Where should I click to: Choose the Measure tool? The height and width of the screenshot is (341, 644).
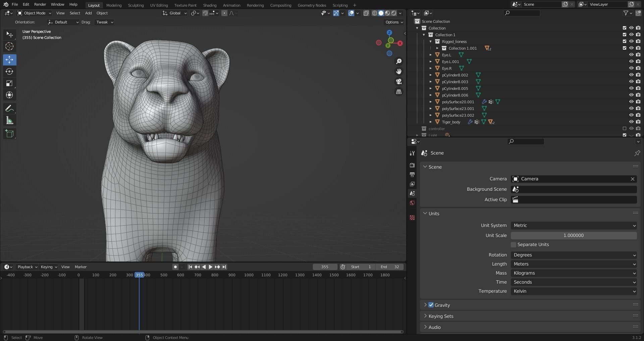click(9, 120)
